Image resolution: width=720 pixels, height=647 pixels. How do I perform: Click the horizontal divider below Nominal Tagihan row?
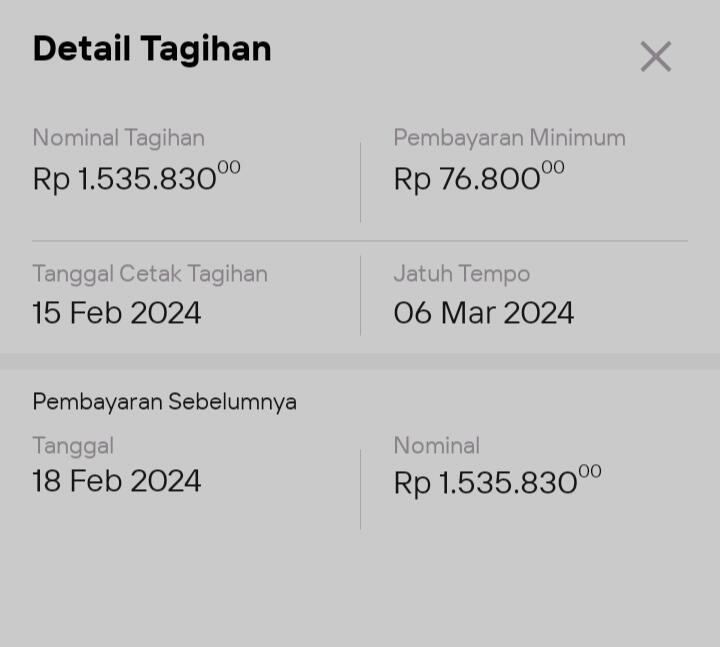click(x=360, y=241)
